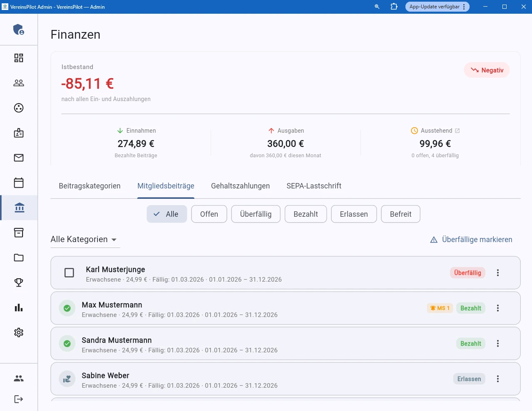Open the mail icon in the sidebar
This screenshot has height=411, width=532.
point(18,158)
